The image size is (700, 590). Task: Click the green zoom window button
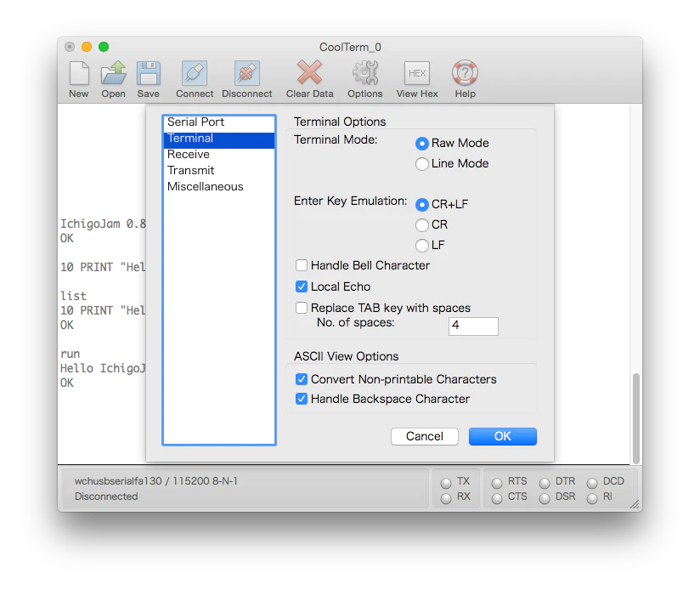point(104,47)
